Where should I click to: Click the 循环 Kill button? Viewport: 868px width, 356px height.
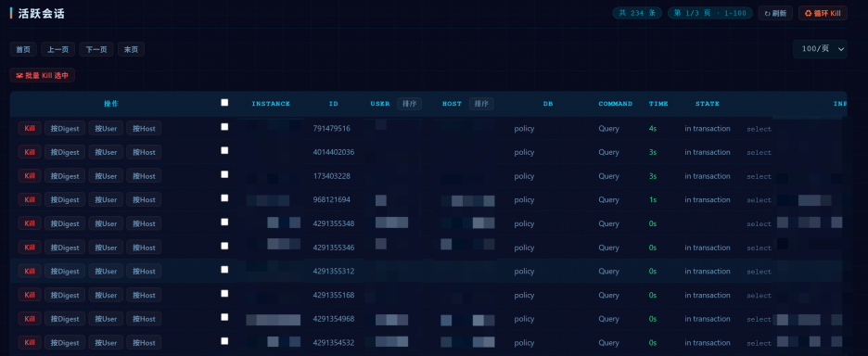(823, 13)
